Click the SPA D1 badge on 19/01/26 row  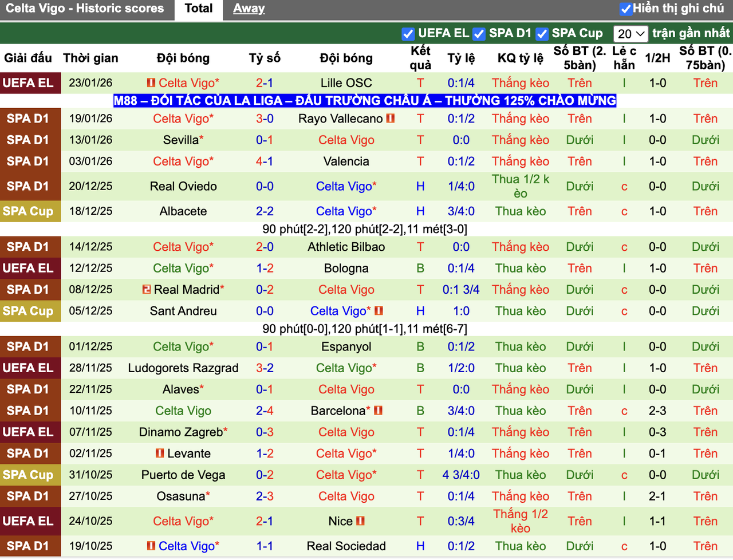(30, 119)
